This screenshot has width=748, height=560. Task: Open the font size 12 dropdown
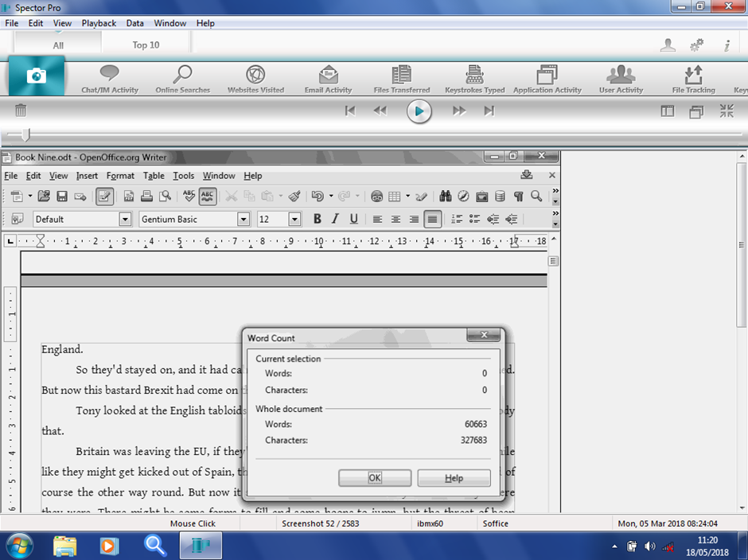[294, 220]
